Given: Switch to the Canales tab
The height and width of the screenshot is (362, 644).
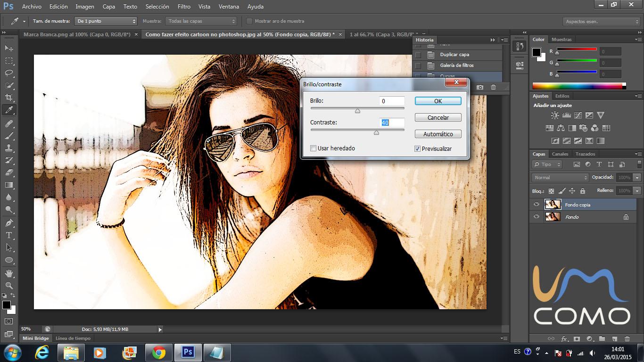Looking at the screenshot, I should click(x=560, y=154).
